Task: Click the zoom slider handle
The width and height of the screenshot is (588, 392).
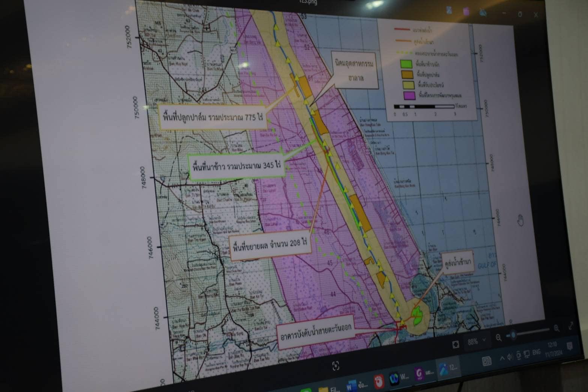Action: tap(513, 335)
